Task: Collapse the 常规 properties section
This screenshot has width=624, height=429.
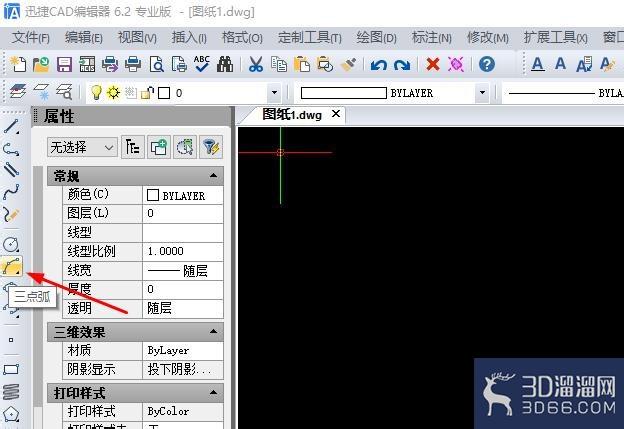Action: [213, 176]
